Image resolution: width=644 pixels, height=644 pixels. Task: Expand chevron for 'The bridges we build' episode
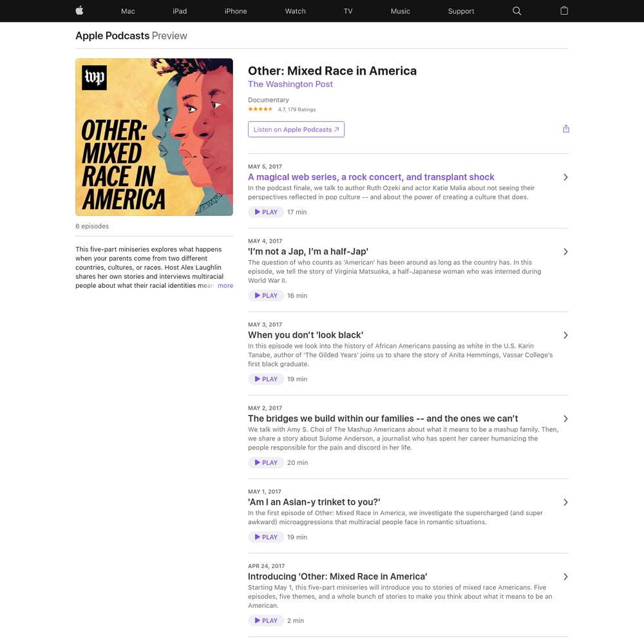tap(565, 419)
